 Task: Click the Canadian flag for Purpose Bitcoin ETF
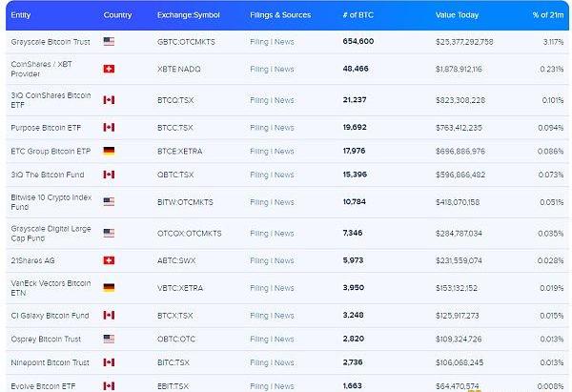pyautogui.click(x=109, y=128)
